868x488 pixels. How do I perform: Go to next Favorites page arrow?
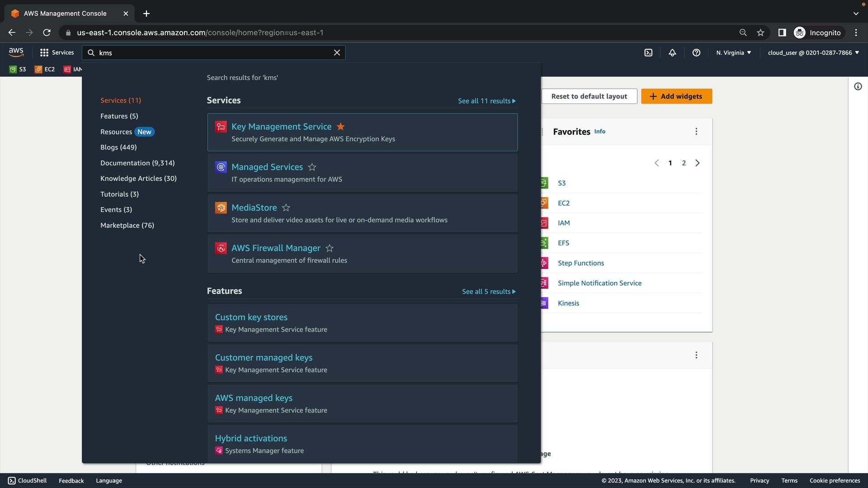click(698, 163)
